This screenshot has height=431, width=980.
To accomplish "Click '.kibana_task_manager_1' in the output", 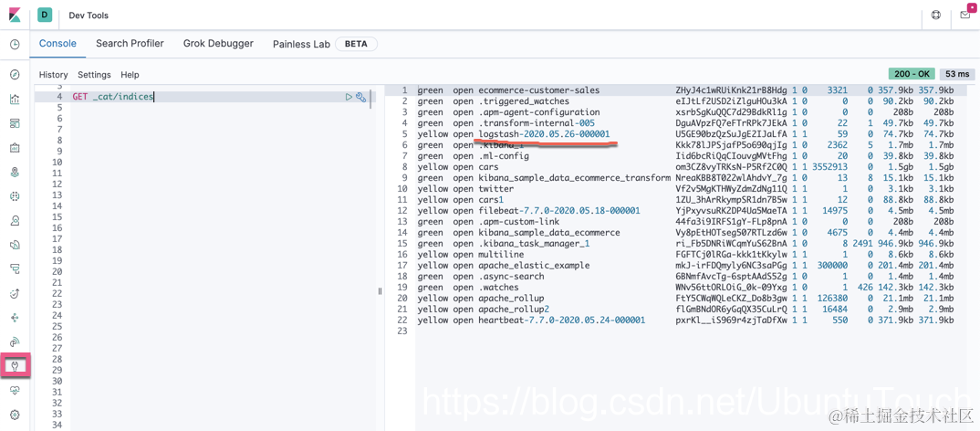I will pyautogui.click(x=534, y=243).
